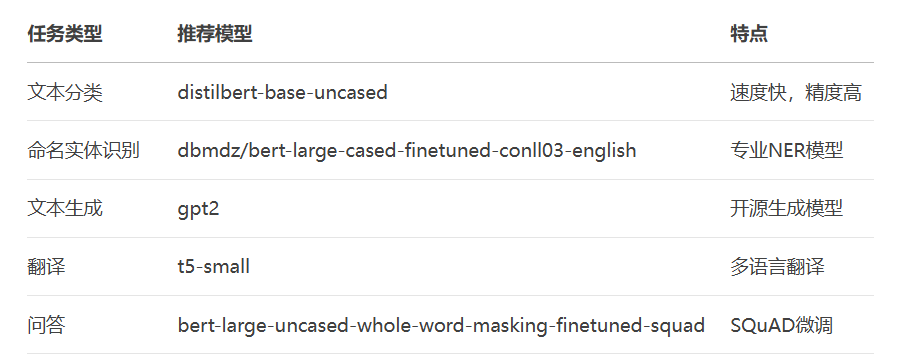Select the 文本分类 task cell
Screen dimensions: 909x362
(65, 92)
